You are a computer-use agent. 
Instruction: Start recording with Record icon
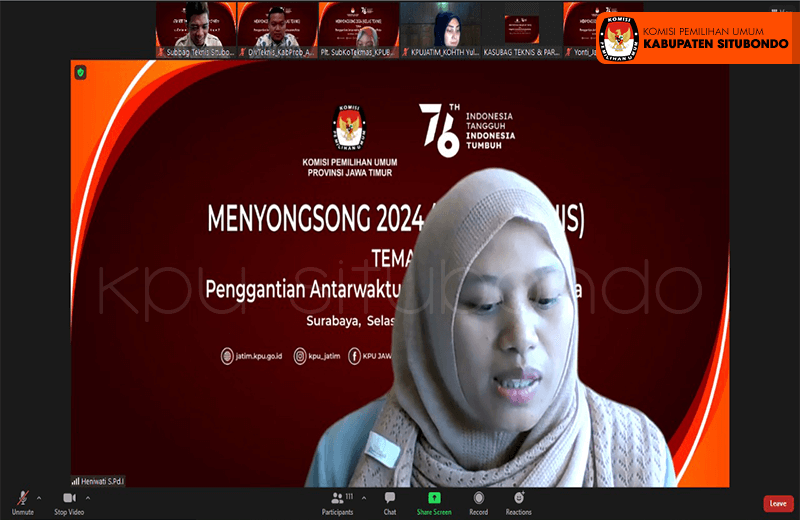tap(479, 499)
